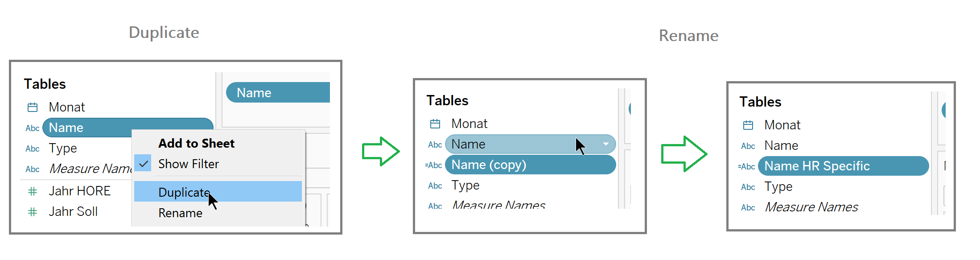980x260 pixels.
Task: Select Measure Names below Name HR Specific
Action: pyautogui.click(x=811, y=207)
